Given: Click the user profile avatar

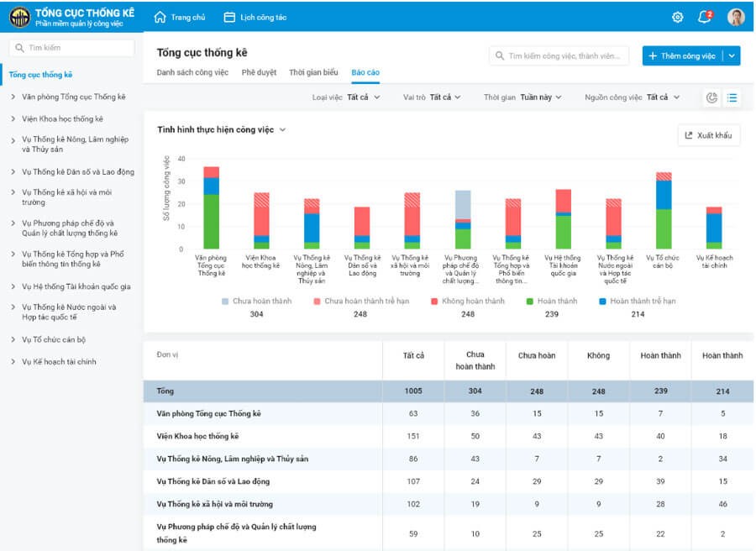Looking at the screenshot, I should point(736,17).
